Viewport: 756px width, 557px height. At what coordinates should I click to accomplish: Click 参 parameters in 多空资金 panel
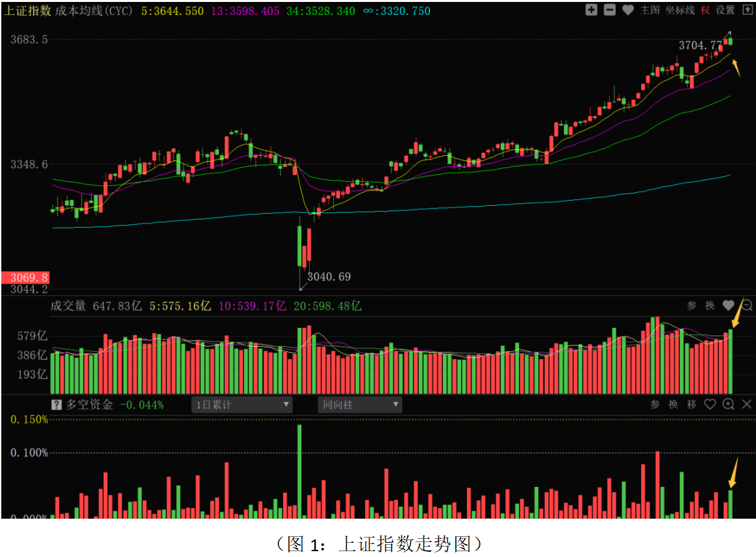(x=655, y=404)
